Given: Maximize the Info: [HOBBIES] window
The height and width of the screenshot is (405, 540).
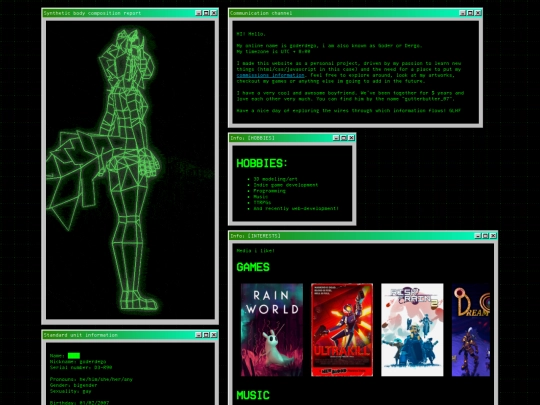Looking at the screenshot, I should [344, 138].
